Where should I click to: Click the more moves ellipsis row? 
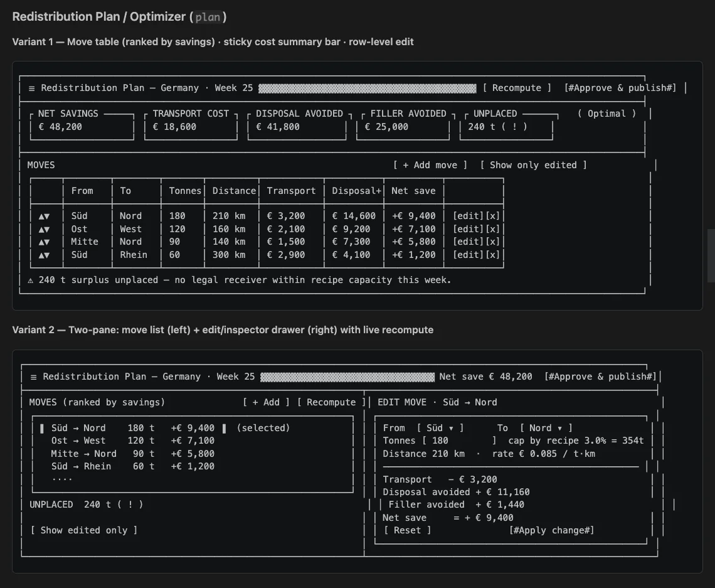point(62,479)
